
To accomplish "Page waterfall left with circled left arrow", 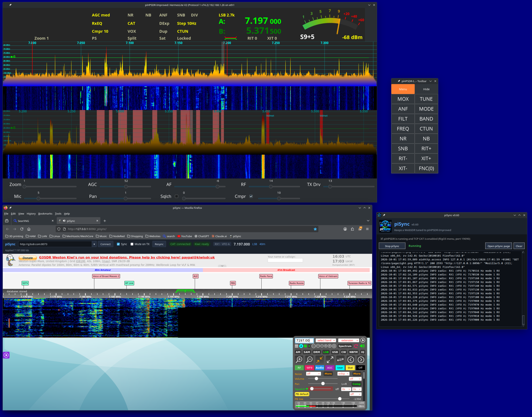I will pyautogui.click(x=351, y=360).
